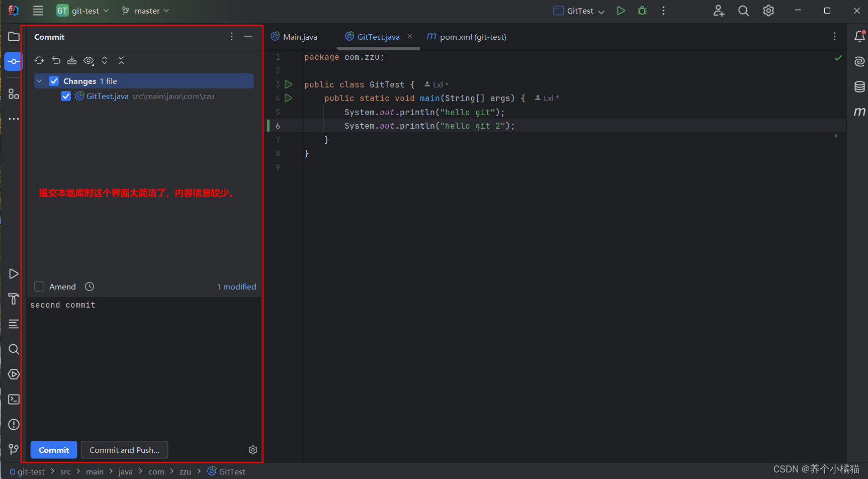Image resolution: width=868 pixels, height=479 pixels.
Task: Click the line 6 change marker in gutter
Action: coord(268,126)
